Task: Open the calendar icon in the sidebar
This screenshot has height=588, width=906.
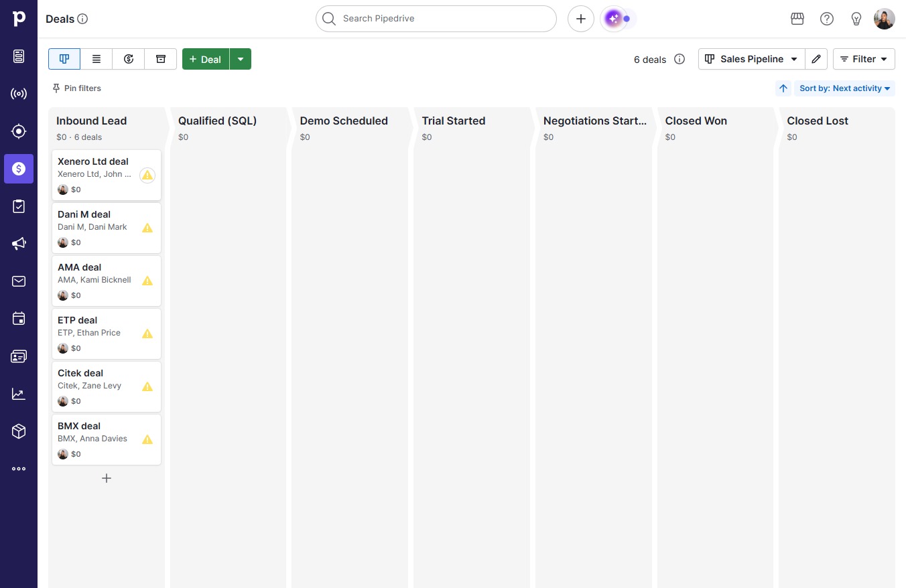Action: point(19,319)
